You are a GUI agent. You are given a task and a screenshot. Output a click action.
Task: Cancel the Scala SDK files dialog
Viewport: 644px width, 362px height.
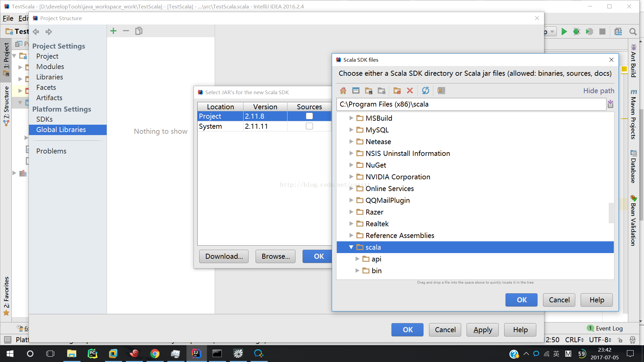[x=559, y=300]
